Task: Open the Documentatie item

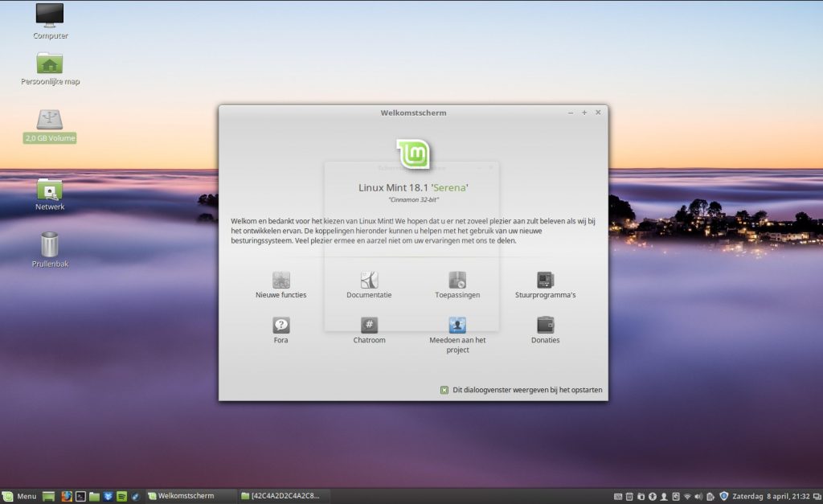Action: click(x=369, y=285)
